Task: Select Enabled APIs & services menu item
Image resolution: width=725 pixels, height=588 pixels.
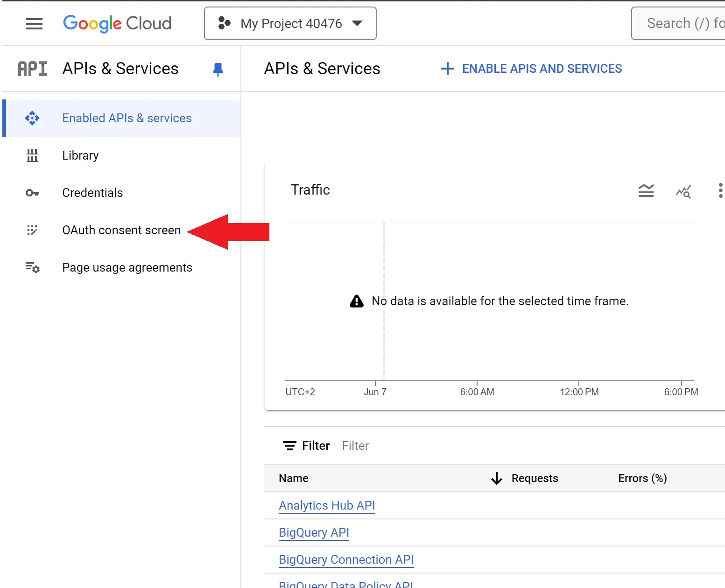Action: (x=127, y=118)
